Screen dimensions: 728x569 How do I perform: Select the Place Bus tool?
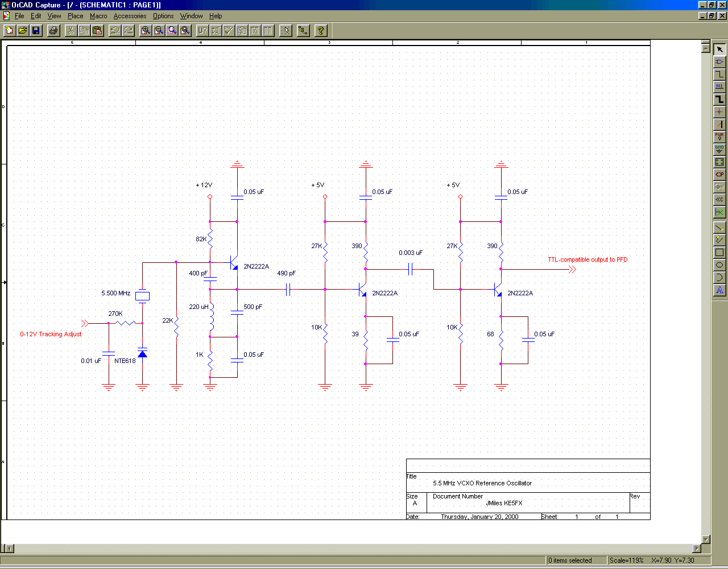pyautogui.click(x=719, y=100)
